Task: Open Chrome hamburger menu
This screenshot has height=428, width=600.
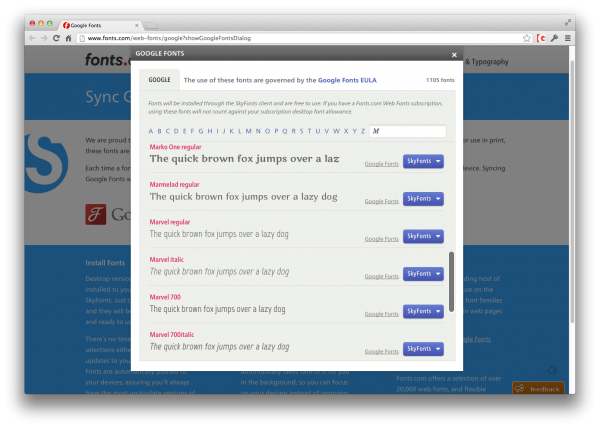Action: [568, 38]
